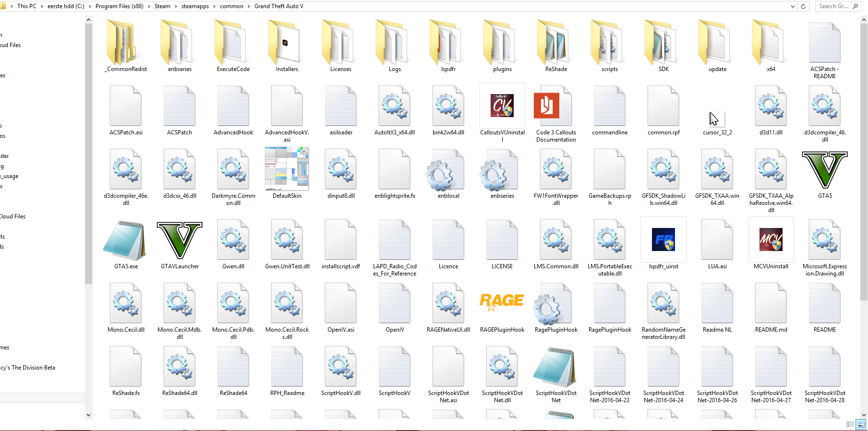Select the GTA5.exe notepad icon
Image resolution: width=868 pixels, height=431 pixels.
125,240
